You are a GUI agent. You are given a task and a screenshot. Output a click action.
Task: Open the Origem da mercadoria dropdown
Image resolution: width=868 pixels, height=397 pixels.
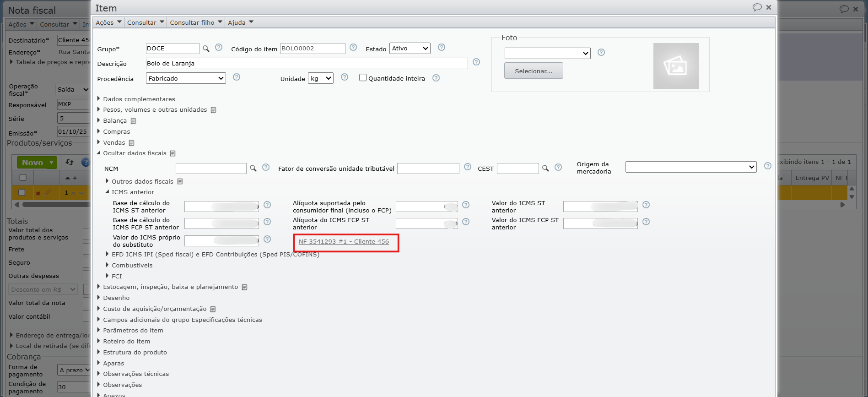[x=691, y=167]
